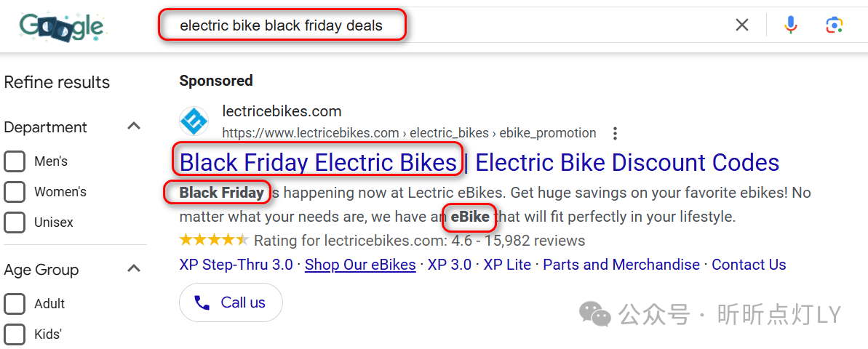The image size is (868, 349).
Task: Collapse the Department filter section
Action: pyautogui.click(x=133, y=127)
